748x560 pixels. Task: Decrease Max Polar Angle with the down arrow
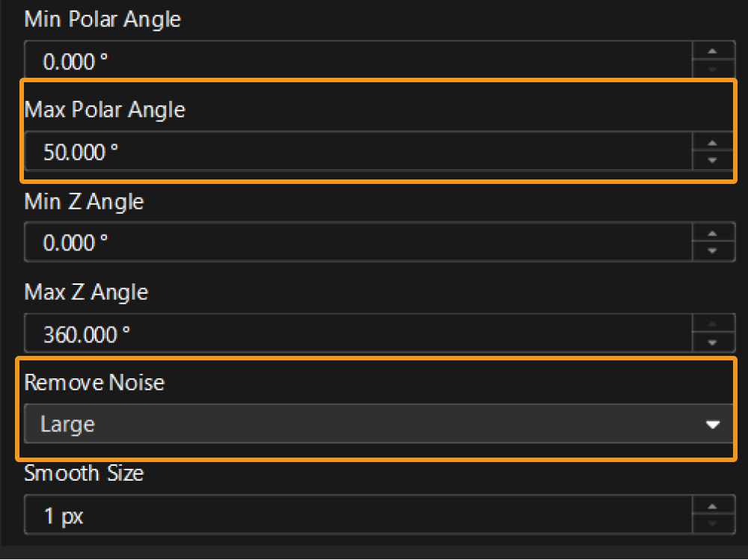(713, 159)
